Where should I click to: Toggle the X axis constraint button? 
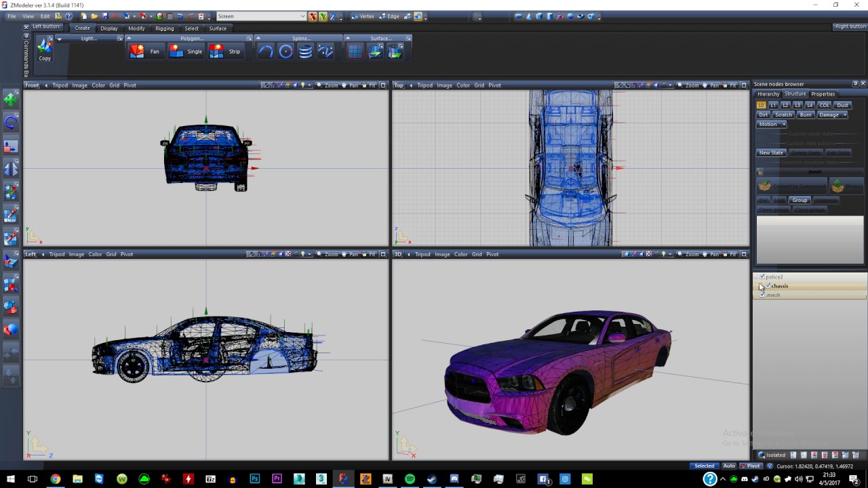(x=312, y=16)
